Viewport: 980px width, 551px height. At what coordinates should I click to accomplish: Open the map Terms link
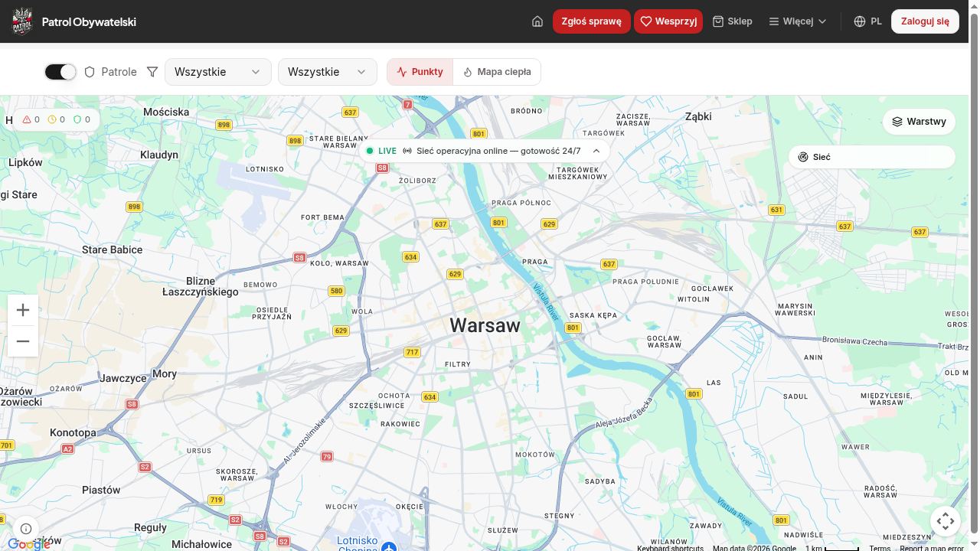880,548
